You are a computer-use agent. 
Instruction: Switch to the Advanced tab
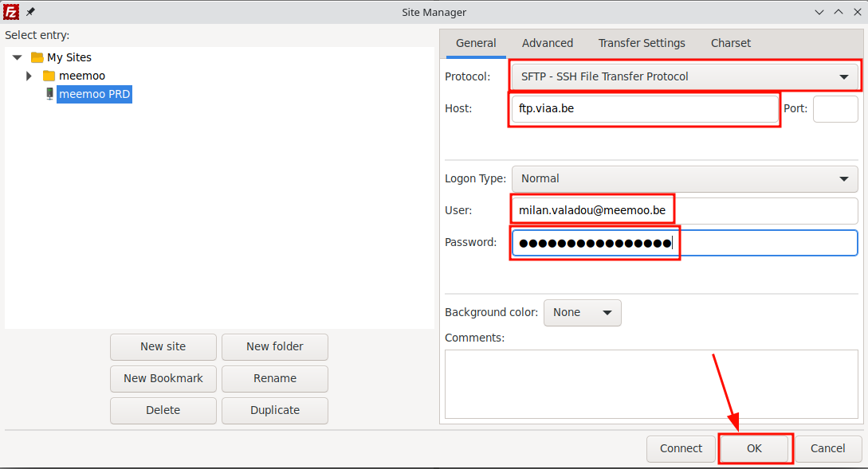(548, 43)
